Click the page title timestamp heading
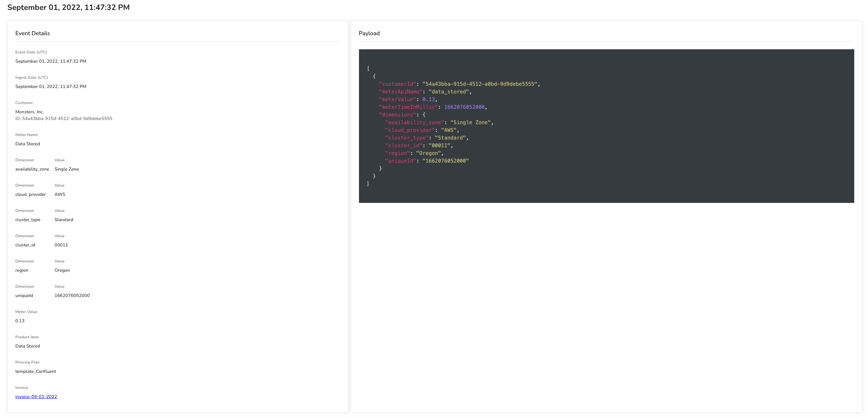868x417 pixels. (x=68, y=7)
